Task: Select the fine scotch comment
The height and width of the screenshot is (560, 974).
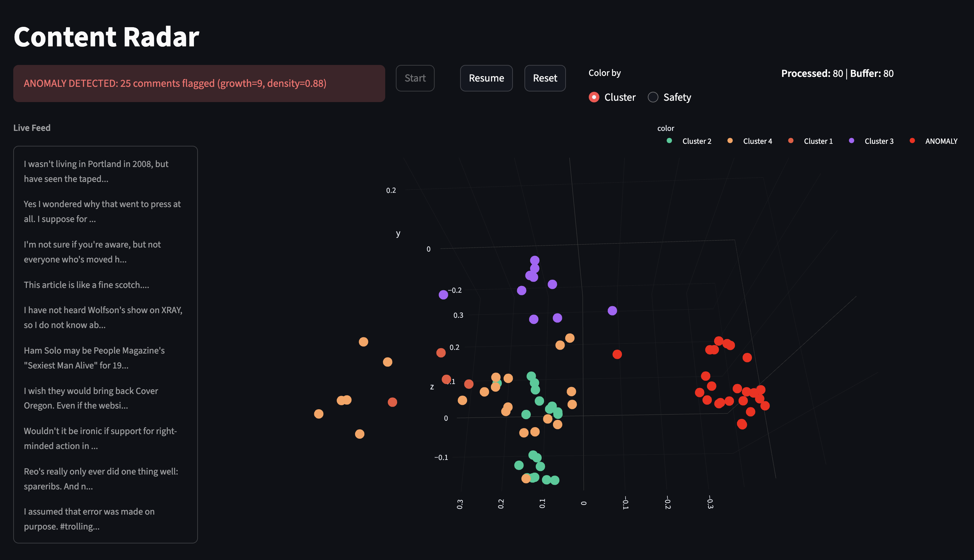Action: click(x=87, y=285)
